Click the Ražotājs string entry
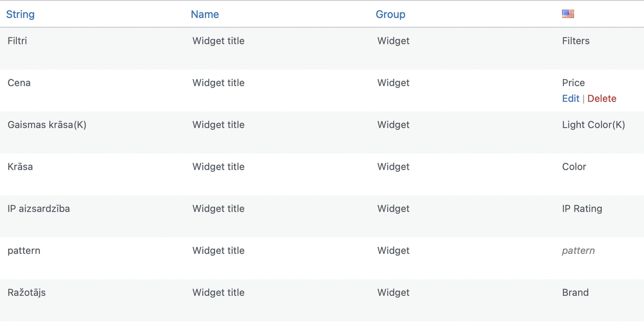644x328 pixels. 27,292
